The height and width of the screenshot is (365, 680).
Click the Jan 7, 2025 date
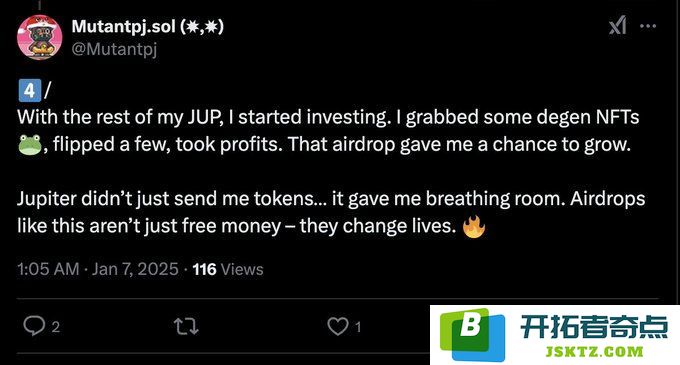click(x=135, y=269)
